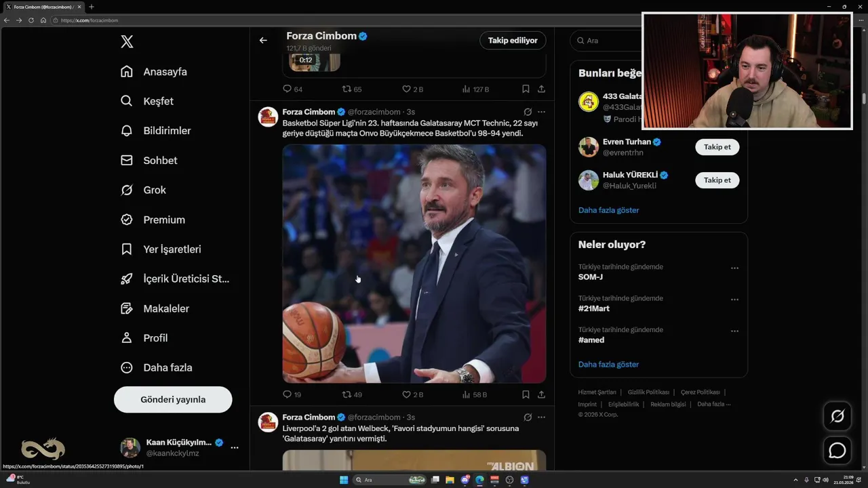Click the browser refresh button

(x=31, y=20)
